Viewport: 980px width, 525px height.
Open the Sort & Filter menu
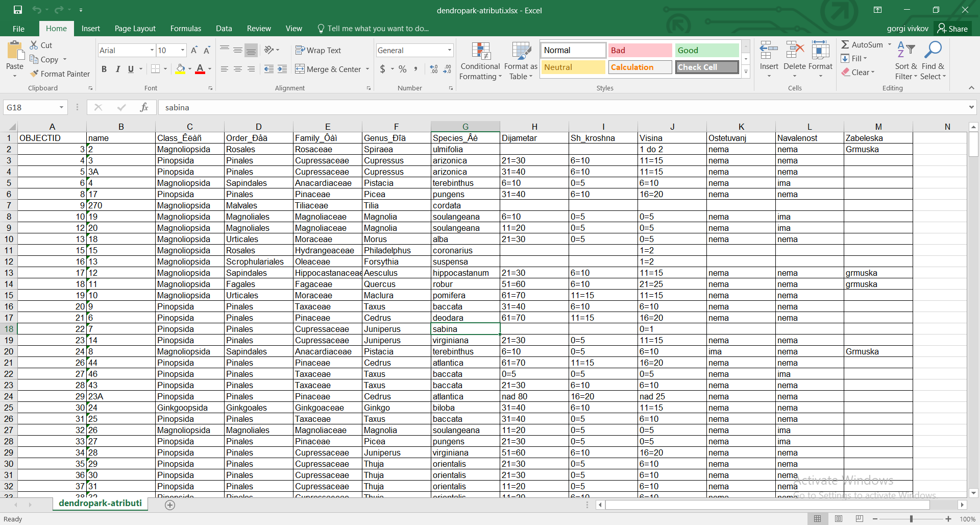tap(906, 61)
